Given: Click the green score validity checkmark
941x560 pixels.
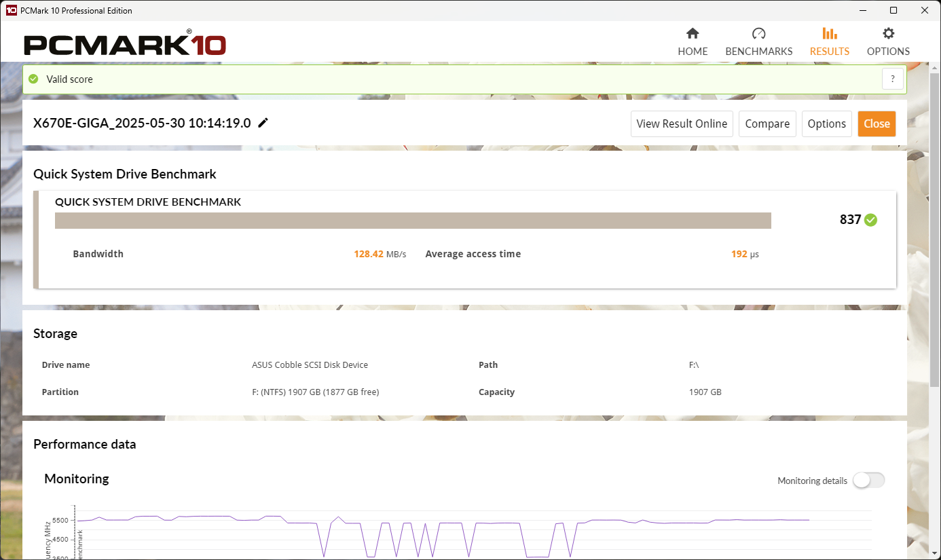Looking at the screenshot, I should click(x=870, y=220).
